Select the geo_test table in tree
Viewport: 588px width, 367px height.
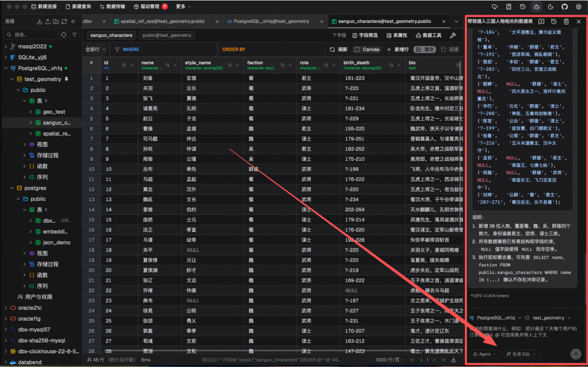point(54,112)
